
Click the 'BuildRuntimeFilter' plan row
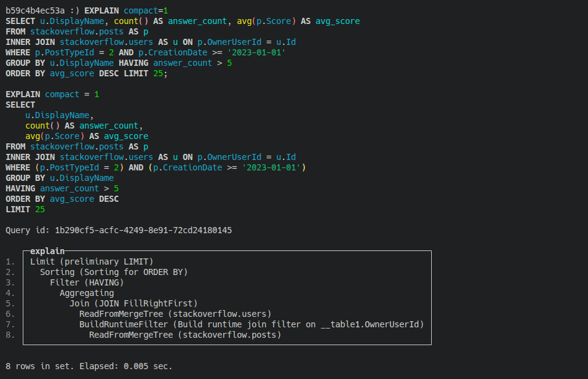tap(251, 325)
